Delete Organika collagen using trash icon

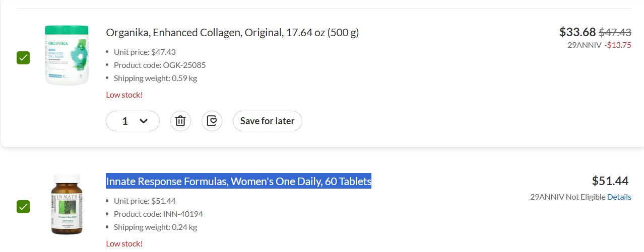tap(180, 121)
